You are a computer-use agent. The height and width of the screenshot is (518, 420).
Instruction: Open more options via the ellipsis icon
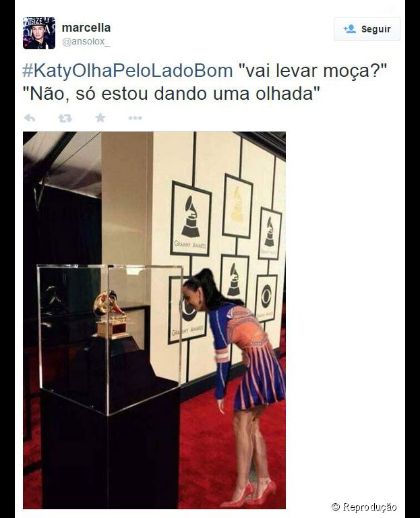[x=135, y=118]
